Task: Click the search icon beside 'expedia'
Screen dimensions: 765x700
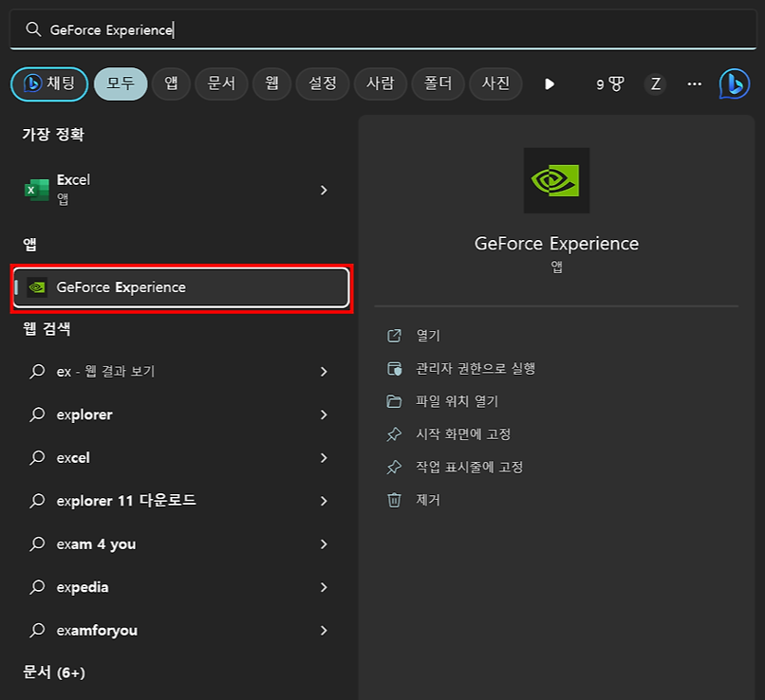Action: click(x=37, y=587)
